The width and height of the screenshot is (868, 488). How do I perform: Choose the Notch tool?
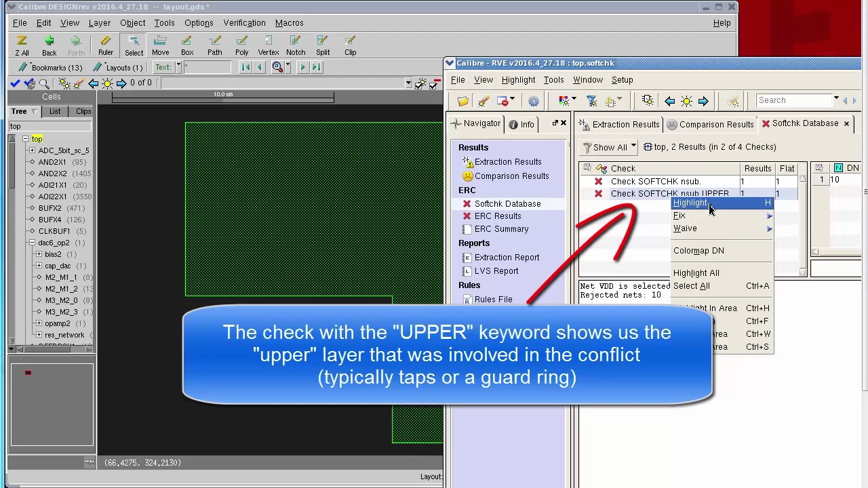pos(296,45)
